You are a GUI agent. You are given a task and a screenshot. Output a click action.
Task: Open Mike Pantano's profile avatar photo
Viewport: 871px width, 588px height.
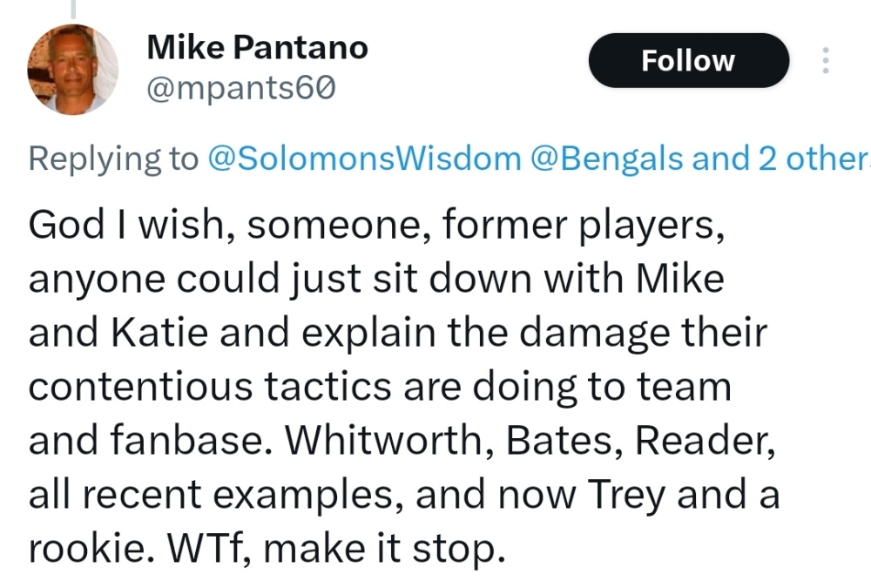click(x=73, y=70)
